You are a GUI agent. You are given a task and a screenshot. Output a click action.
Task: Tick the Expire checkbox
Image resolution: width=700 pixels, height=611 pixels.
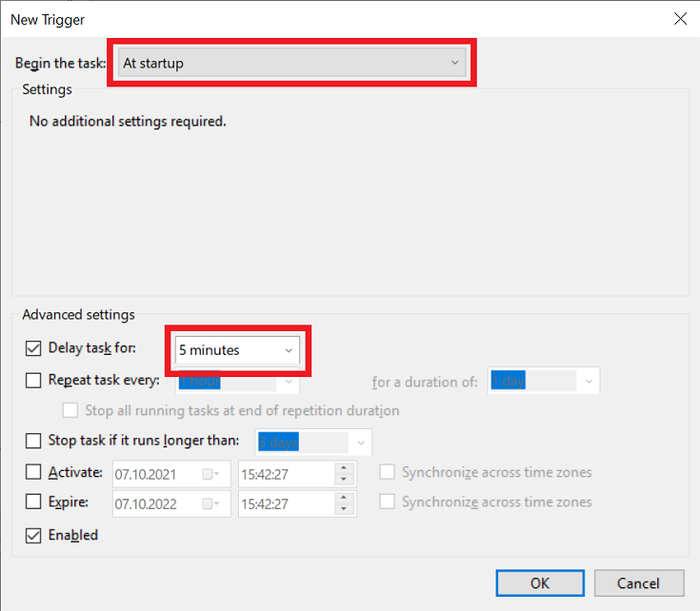(33, 502)
